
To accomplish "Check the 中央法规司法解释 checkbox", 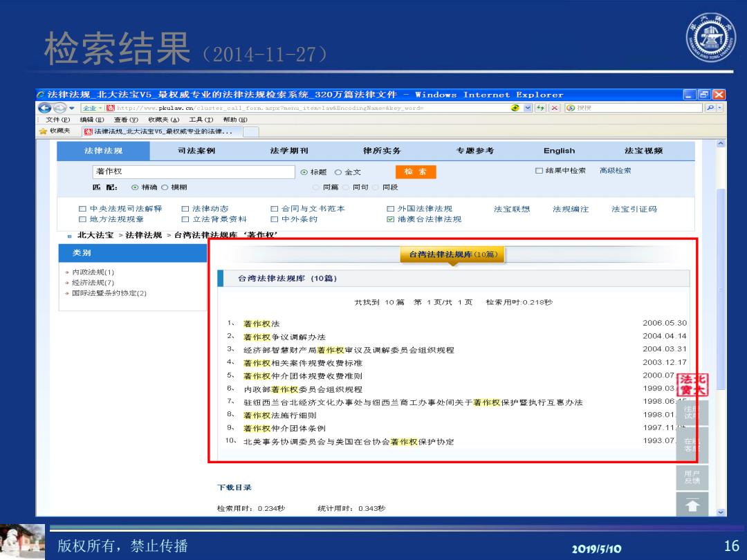I will pyautogui.click(x=82, y=209).
